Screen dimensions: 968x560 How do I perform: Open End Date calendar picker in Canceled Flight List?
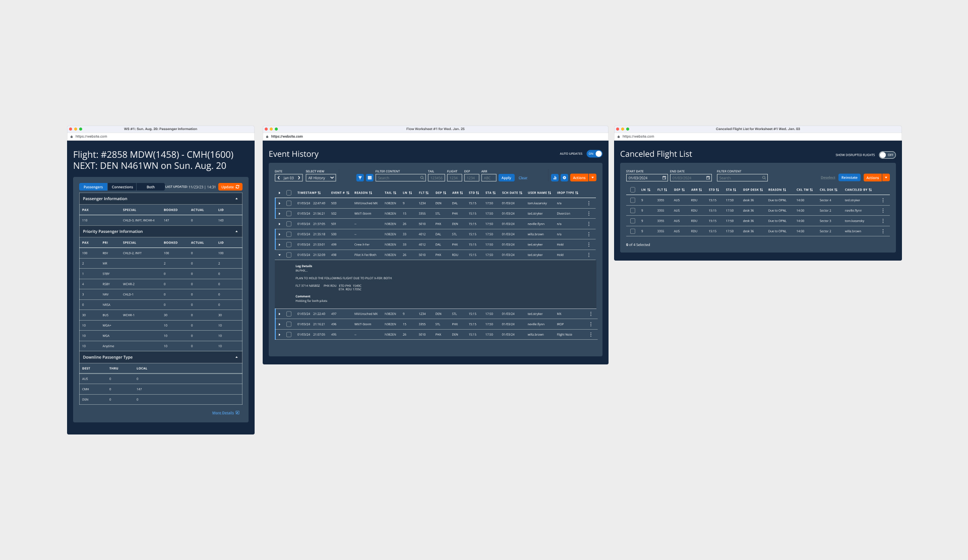pos(708,178)
